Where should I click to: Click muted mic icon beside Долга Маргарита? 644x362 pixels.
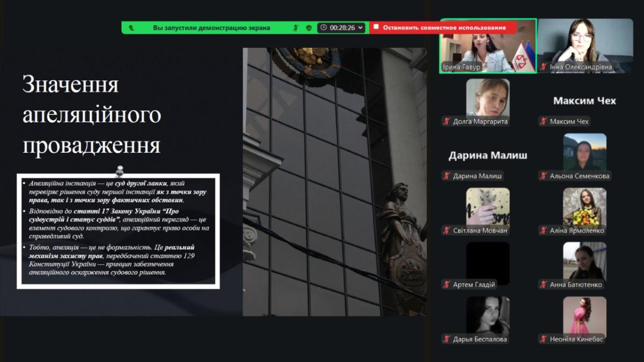pyautogui.click(x=447, y=121)
